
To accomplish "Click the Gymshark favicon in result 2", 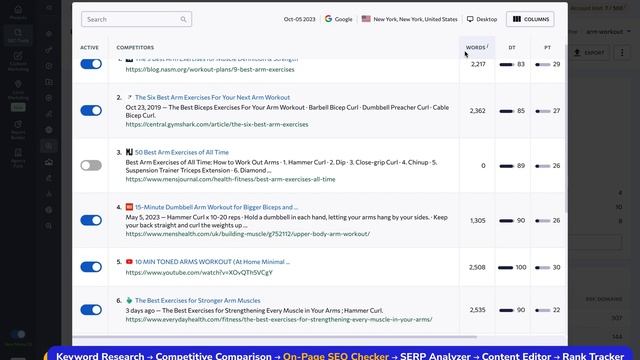I will 129,97.
